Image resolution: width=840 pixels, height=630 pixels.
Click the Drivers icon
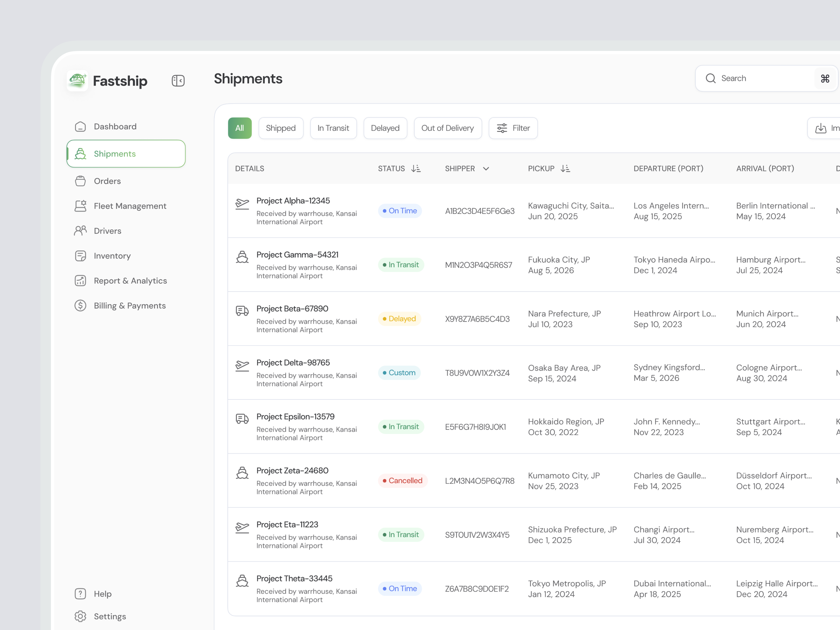click(81, 230)
